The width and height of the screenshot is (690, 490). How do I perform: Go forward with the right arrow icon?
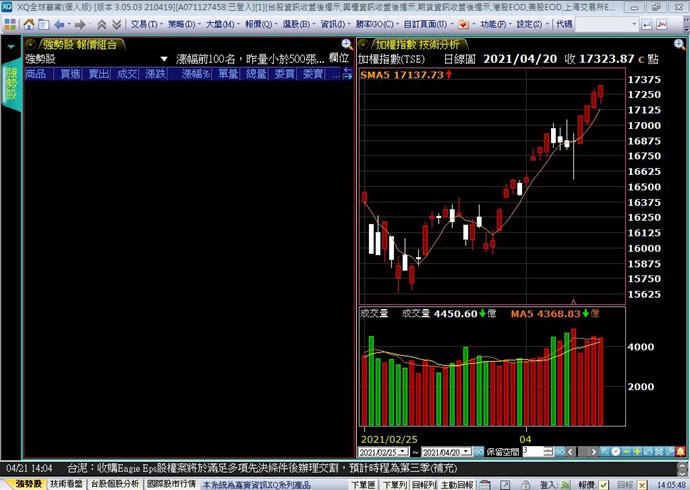pyautogui.click(x=80, y=25)
